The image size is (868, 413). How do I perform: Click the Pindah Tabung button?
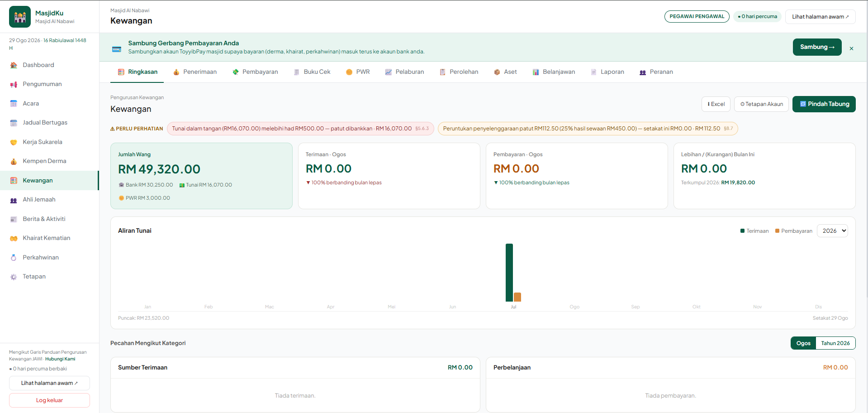coord(824,104)
